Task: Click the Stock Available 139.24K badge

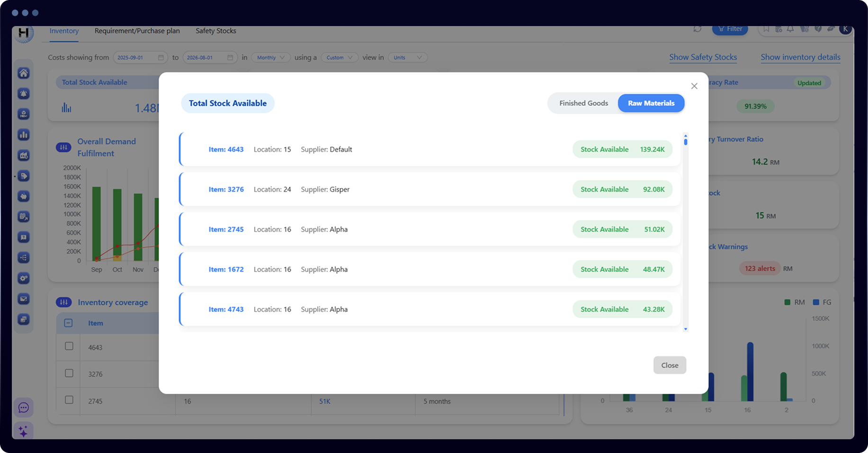Action: pyautogui.click(x=622, y=149)
